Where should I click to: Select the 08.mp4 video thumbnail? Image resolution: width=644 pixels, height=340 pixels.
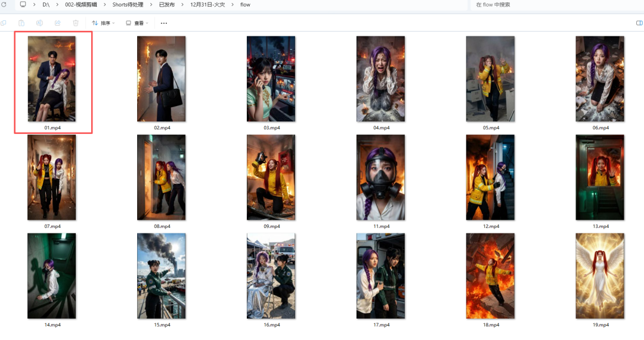click(x=162, y=177)
